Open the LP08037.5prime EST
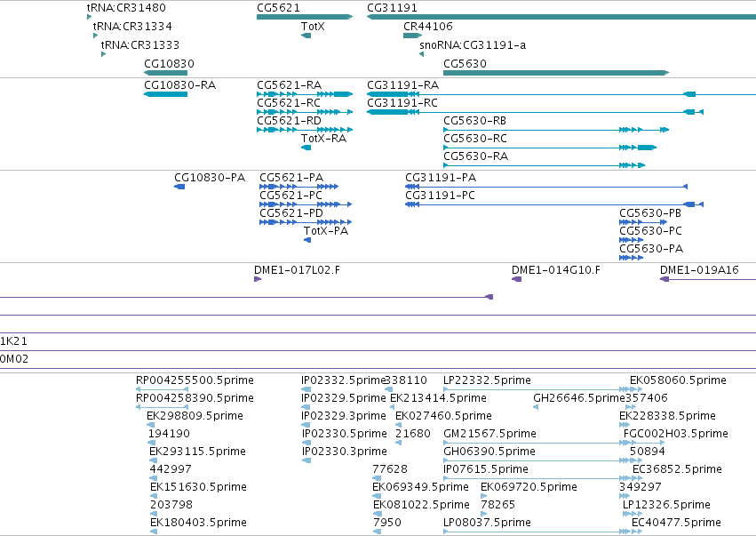Image resolution: width=756 pixels, height=536 pixels. tap(543, 532)
